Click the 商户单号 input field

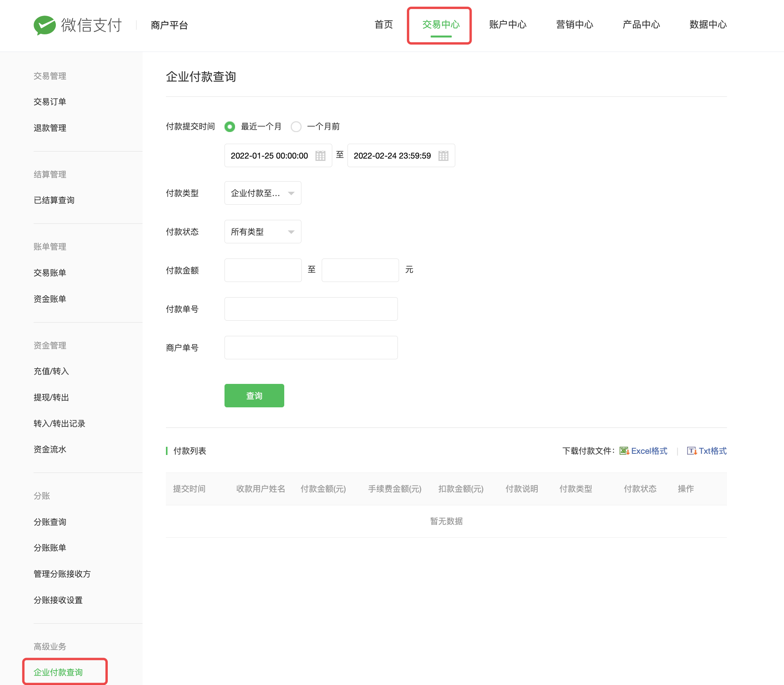[x=311, y=348]
